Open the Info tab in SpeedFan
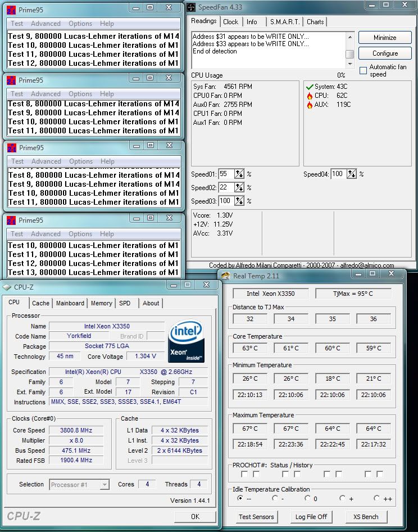Viewport: 418px width, 532px height. 252,22
